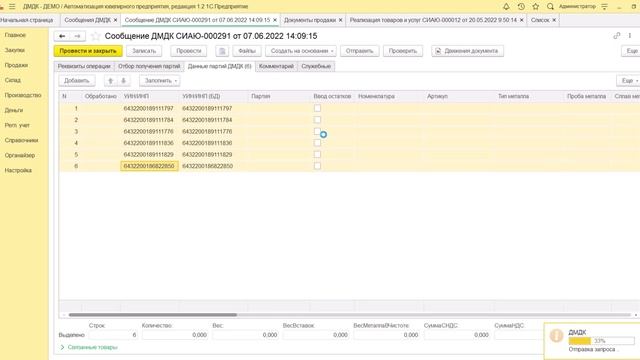Image resolution: width=640 pixels, height=360 pixels.
Task: Click the Проверить button
Action: coord(403,51)
